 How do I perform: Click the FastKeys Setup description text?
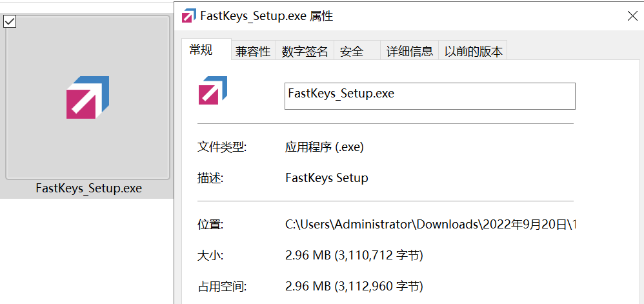[327, 178]
